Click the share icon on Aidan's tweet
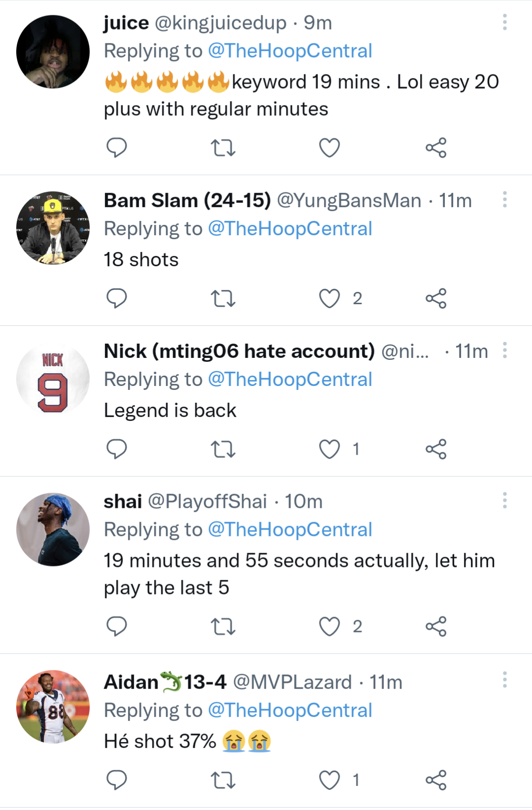 click(x=437, y=780)
